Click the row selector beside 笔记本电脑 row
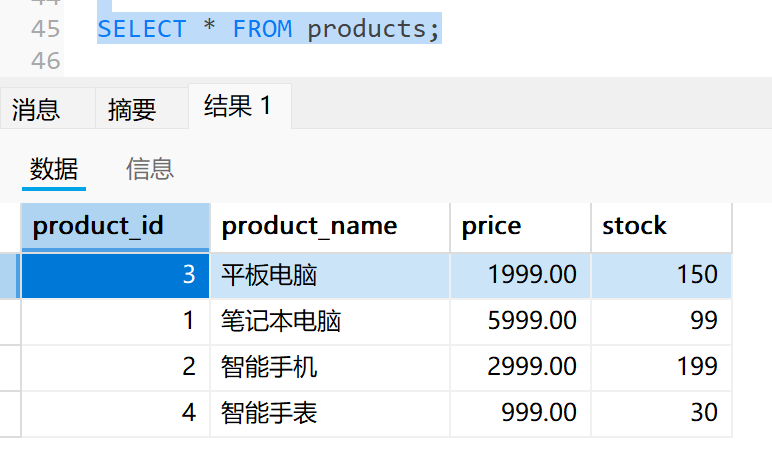The height and width of the screenshot is (466, 772). 10,321
